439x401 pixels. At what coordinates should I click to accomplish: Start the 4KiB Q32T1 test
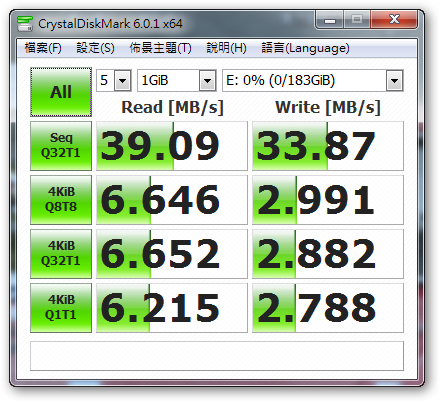[x=61, y=254]
